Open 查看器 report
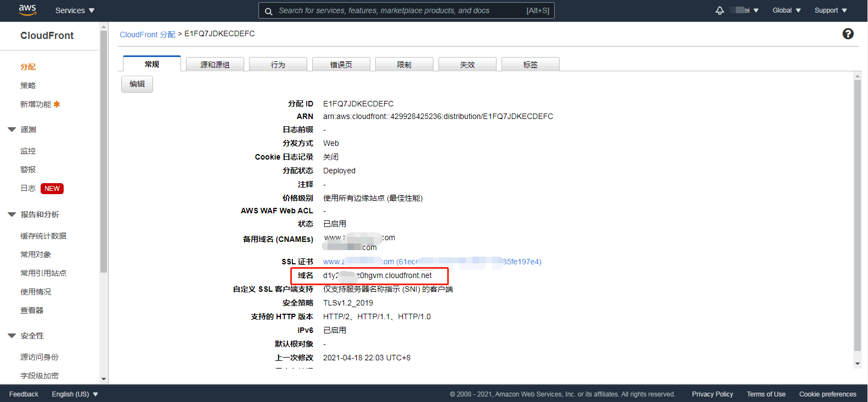This screenshot has width=868, height=402. pyautogui.click(x=32, y=310)
